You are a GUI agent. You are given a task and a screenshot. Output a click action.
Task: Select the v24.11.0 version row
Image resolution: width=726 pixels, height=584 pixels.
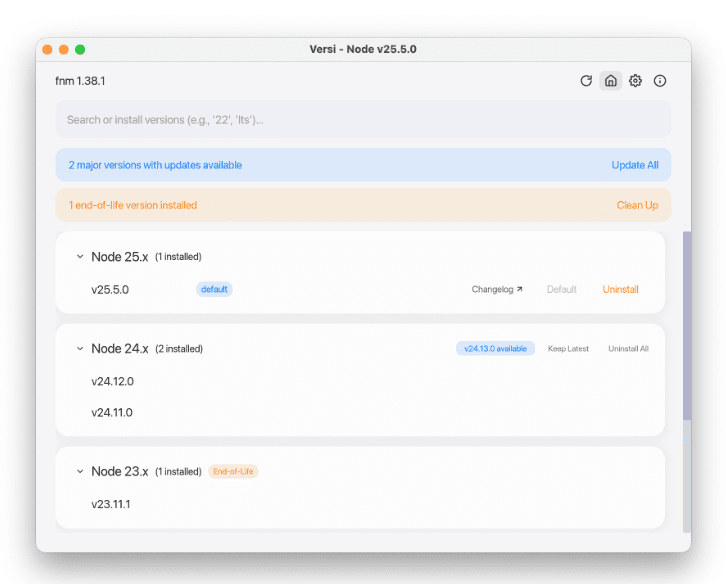coord(112,412)
